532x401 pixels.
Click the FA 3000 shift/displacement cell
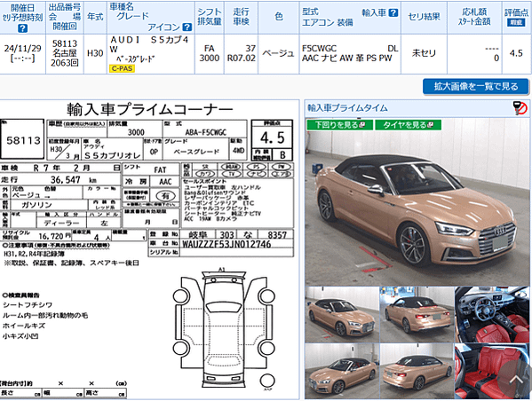[x=209, y=53]
